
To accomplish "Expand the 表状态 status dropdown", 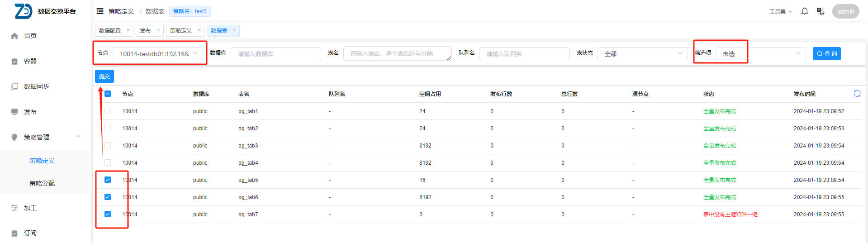I will click(642, 54).
